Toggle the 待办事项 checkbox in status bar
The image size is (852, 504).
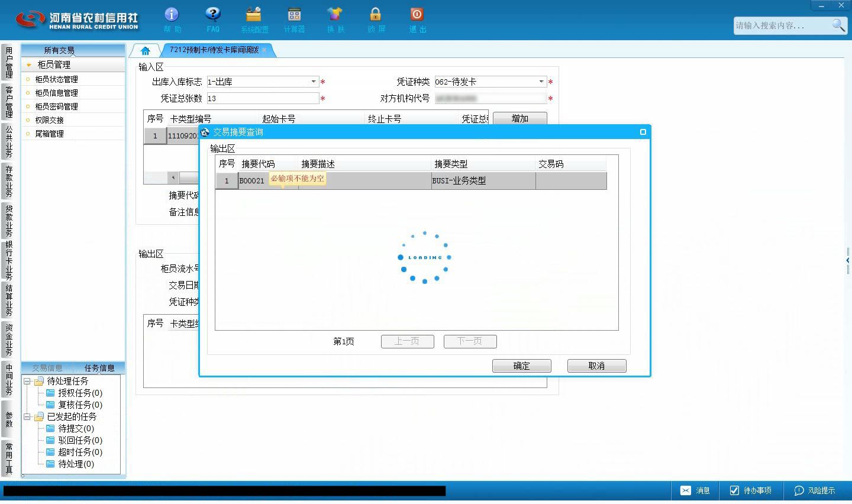coord(734,490)
